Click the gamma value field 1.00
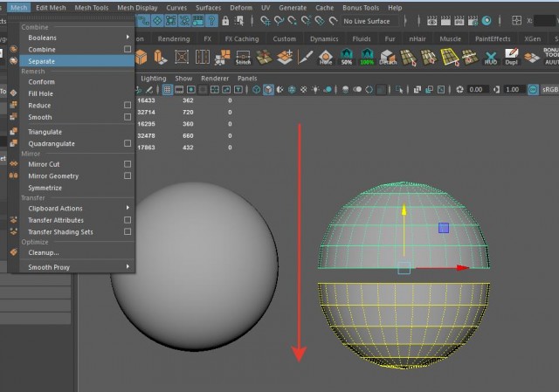Viewport: 559px width, 392px height. (513, 89)
